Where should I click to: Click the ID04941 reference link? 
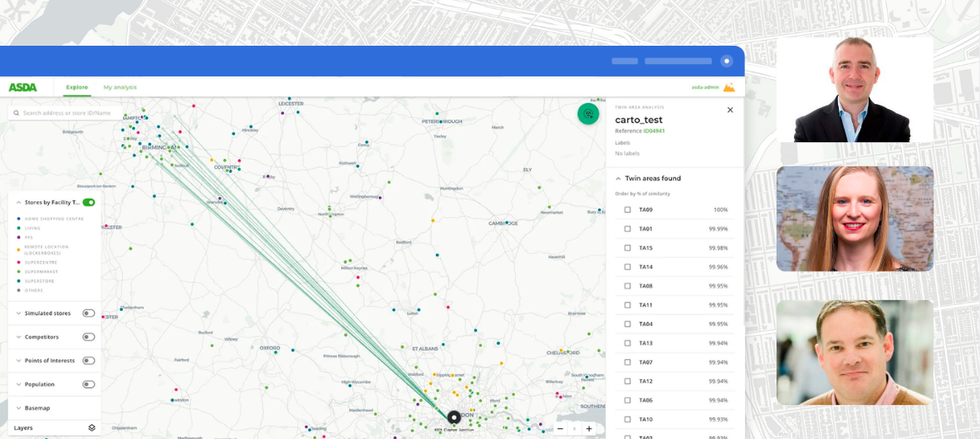tap(654, 131)
